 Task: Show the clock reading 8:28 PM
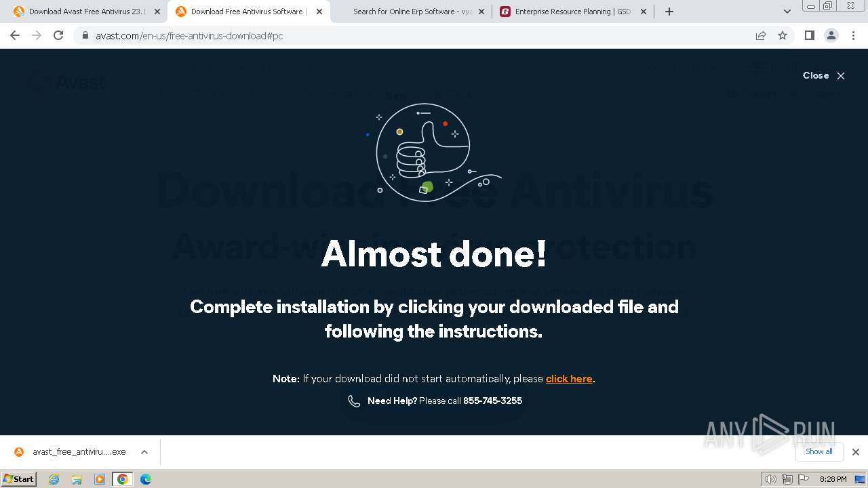pos(833,479)
